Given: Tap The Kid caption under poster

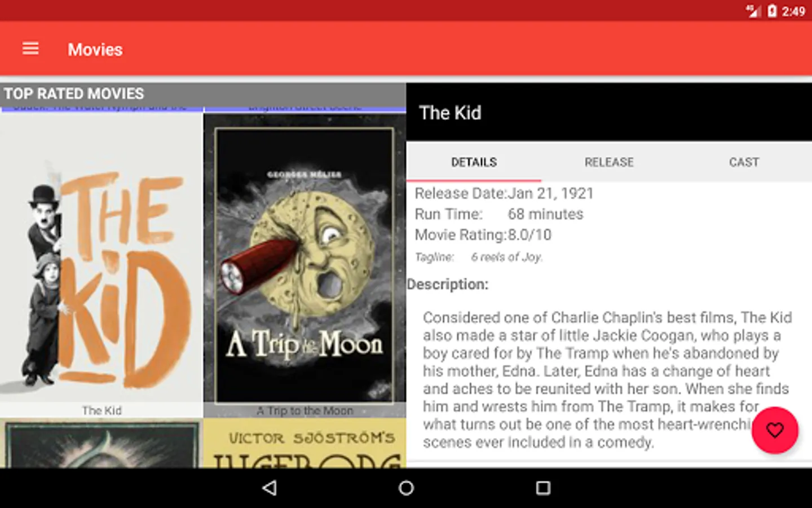Looking at the screenshot, I should 101,410.
